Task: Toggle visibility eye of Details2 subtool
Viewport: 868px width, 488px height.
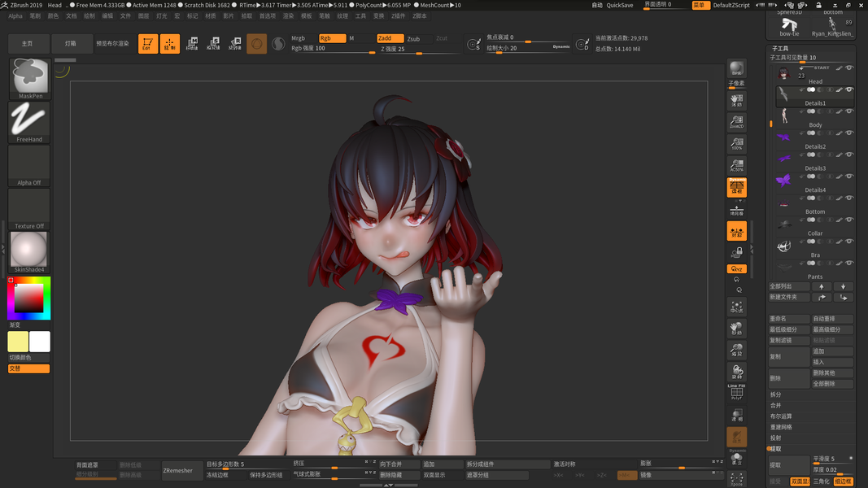Action: point(849,133)
